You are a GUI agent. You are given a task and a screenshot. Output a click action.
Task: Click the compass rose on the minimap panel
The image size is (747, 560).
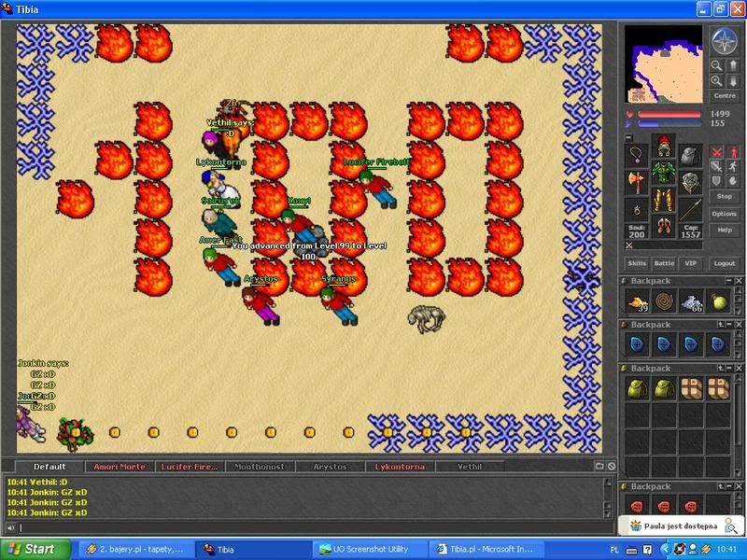(x=725, y=41)
